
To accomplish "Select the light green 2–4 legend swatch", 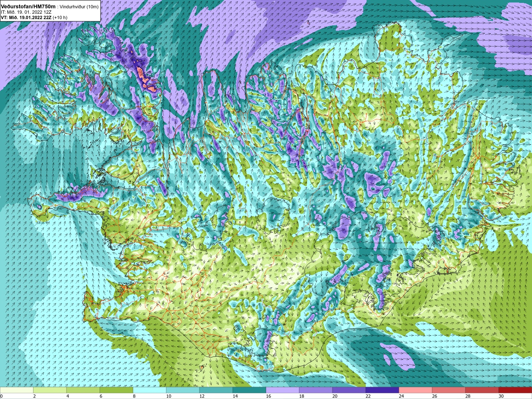I will [50, 390].
